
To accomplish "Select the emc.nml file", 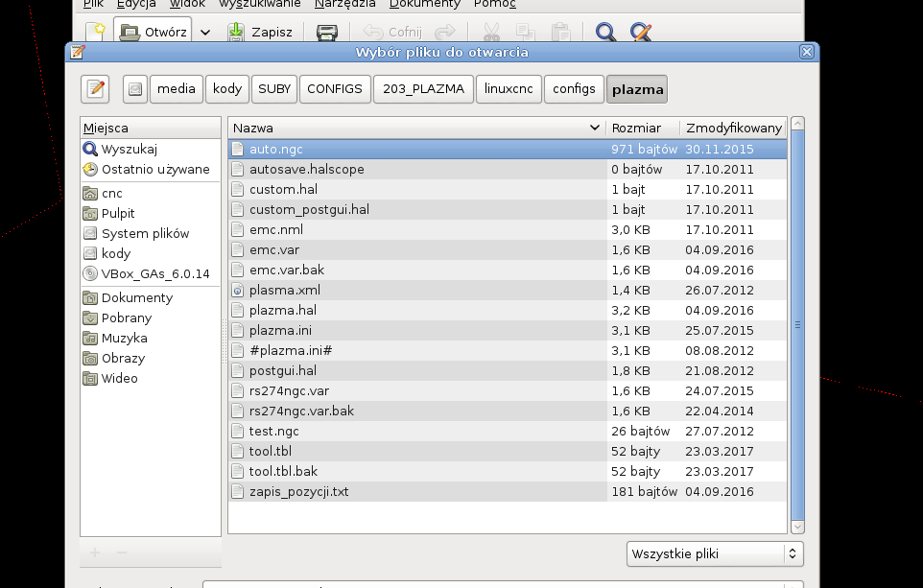I will [508, 229].
